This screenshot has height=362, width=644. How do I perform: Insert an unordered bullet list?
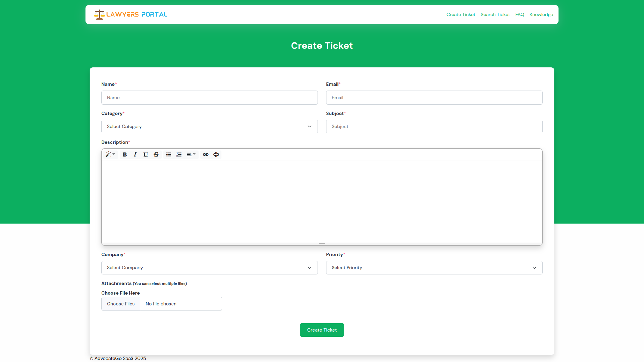(169, 154)
